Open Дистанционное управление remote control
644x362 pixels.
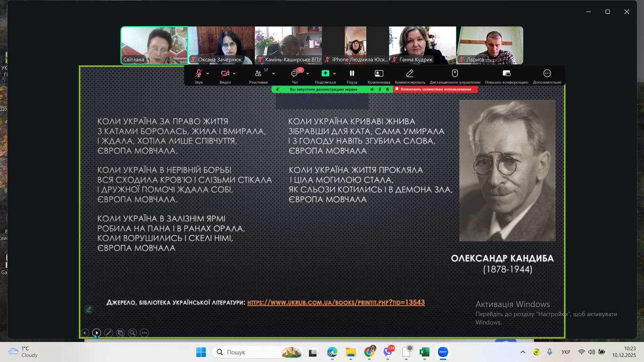tap(455, 74)
